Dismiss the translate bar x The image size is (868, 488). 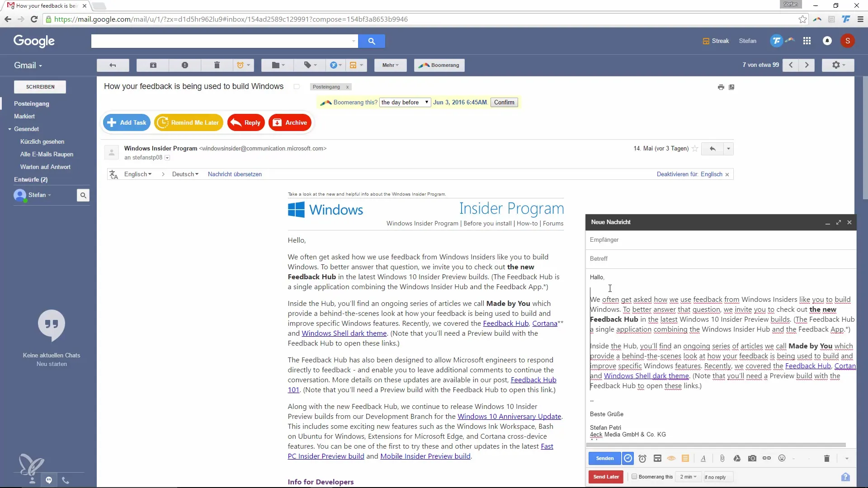(x=727, y=174)
